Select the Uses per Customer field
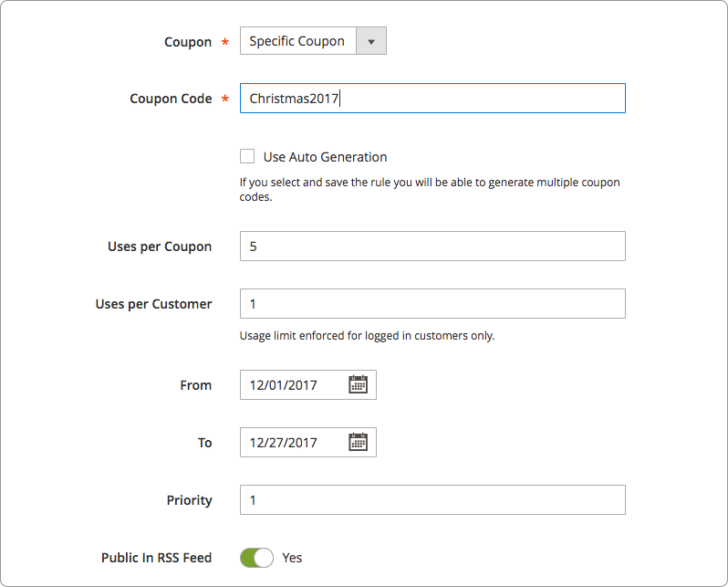Image resolution: width=728 pixels, height=587 pixels. pyautogui.click(x=432, y=303)
